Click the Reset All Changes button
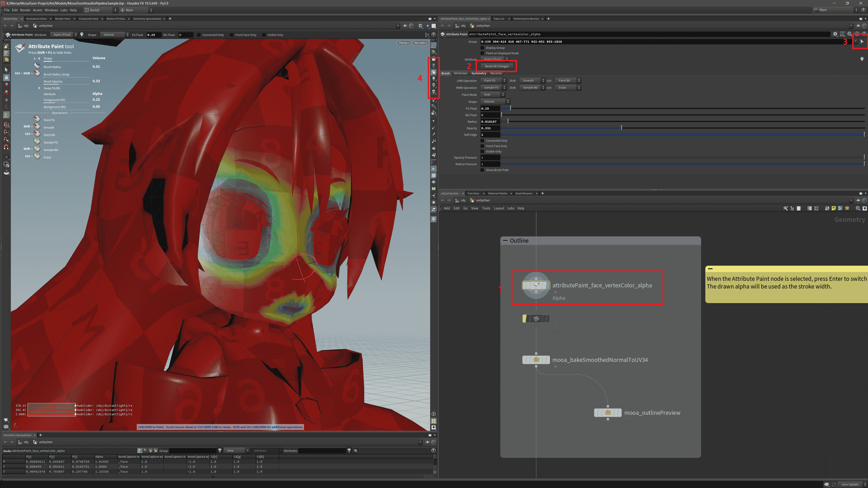This screenshot has width=868, height=488. tap(497, 66)
